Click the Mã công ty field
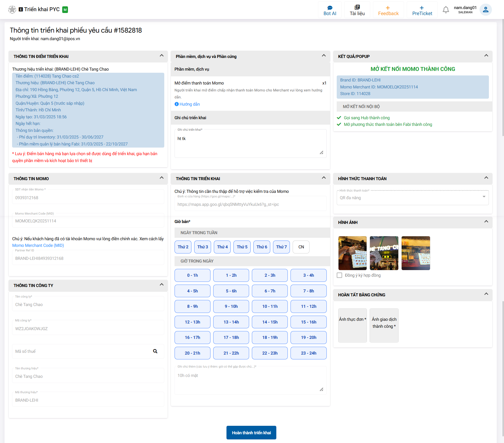Viewport: 504px width, 443px height. (x=88, y=328)
